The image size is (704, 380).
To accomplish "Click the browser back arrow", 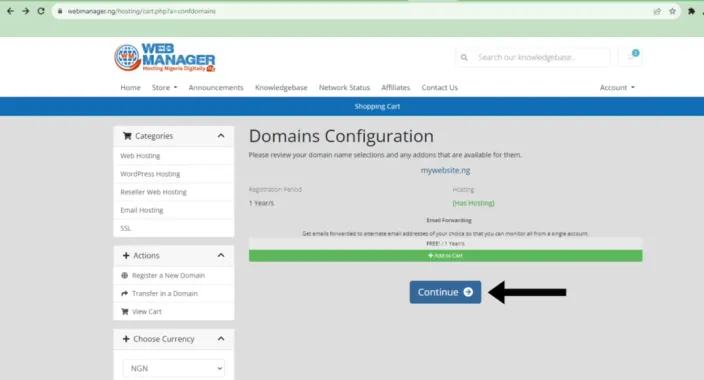I will 10,11.
